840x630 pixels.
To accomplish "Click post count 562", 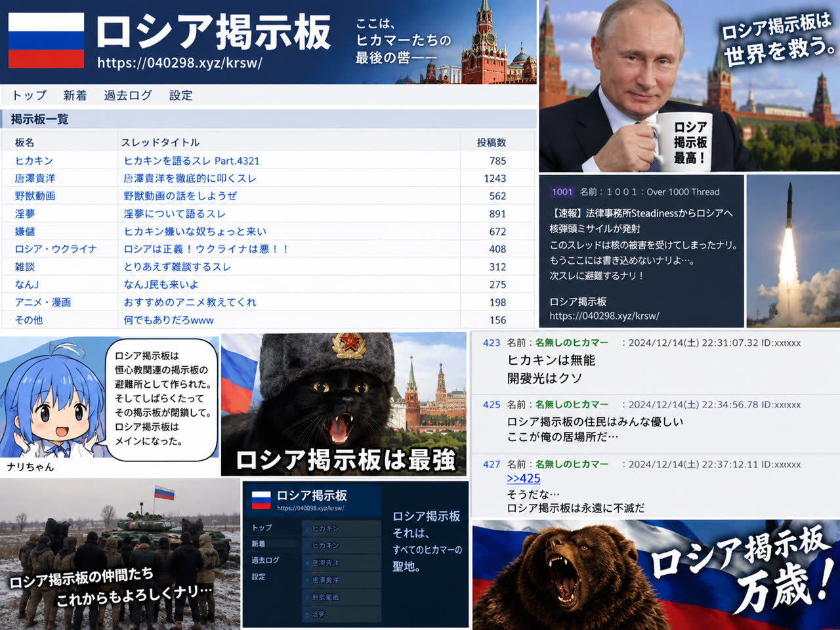I will (497, 196).
